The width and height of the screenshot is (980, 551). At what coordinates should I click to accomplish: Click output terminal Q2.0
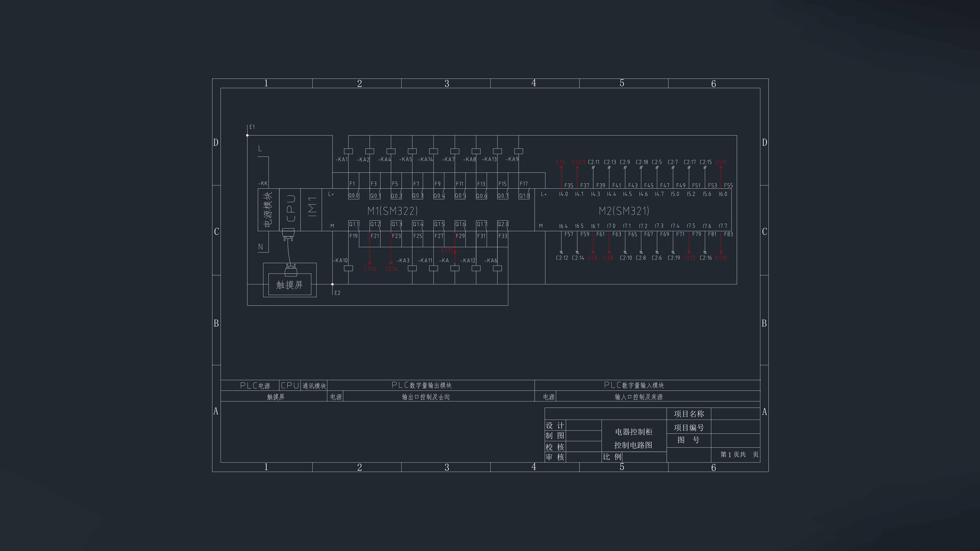coord(503,224)
